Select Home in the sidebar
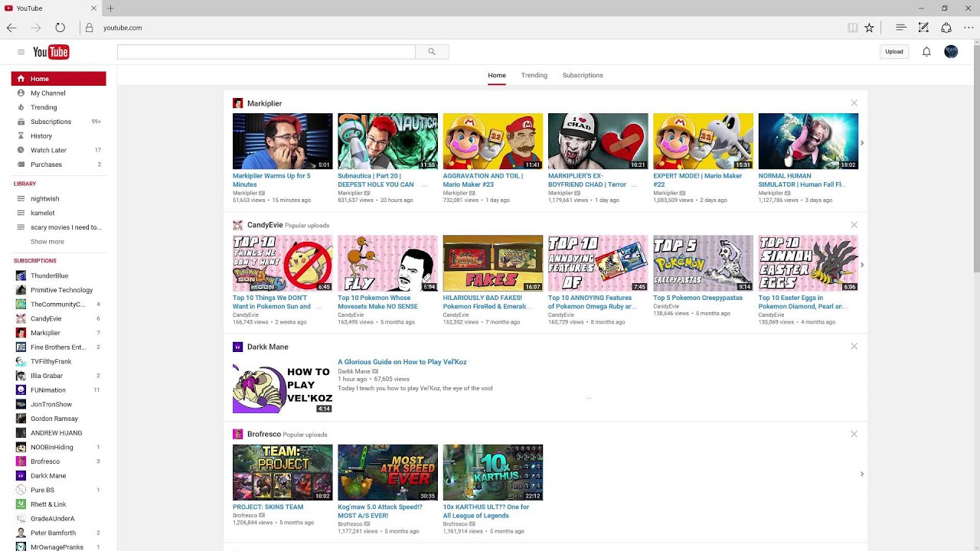This screenshot has height=551, width=980. [x=58, y=79]
